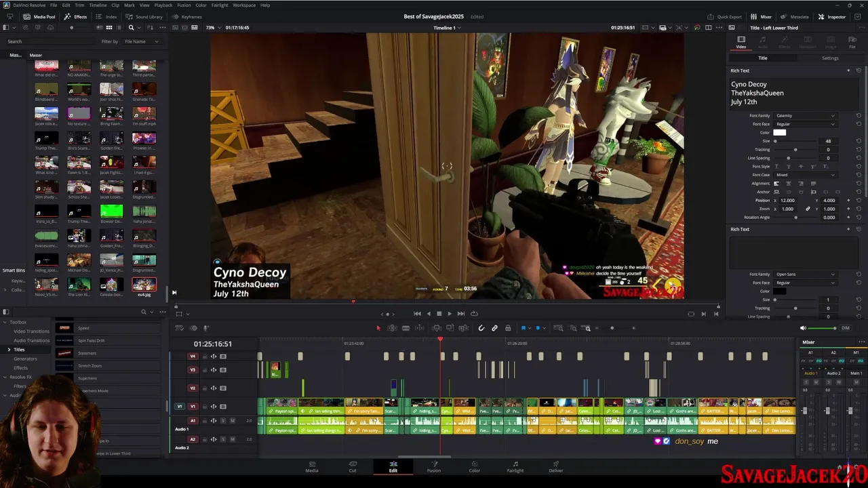Open the Media Pool panel
This screenshot has width=868, height=488.
coord(39,16)
